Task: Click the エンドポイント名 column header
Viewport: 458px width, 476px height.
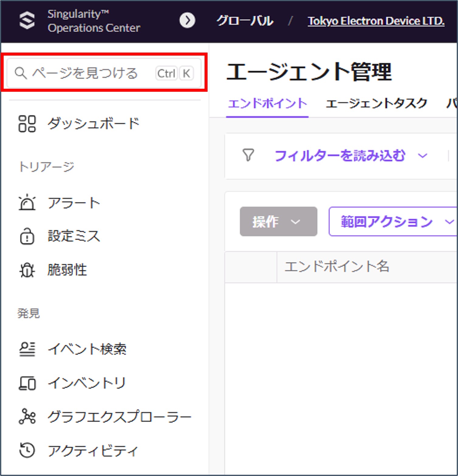Action: 337,266
